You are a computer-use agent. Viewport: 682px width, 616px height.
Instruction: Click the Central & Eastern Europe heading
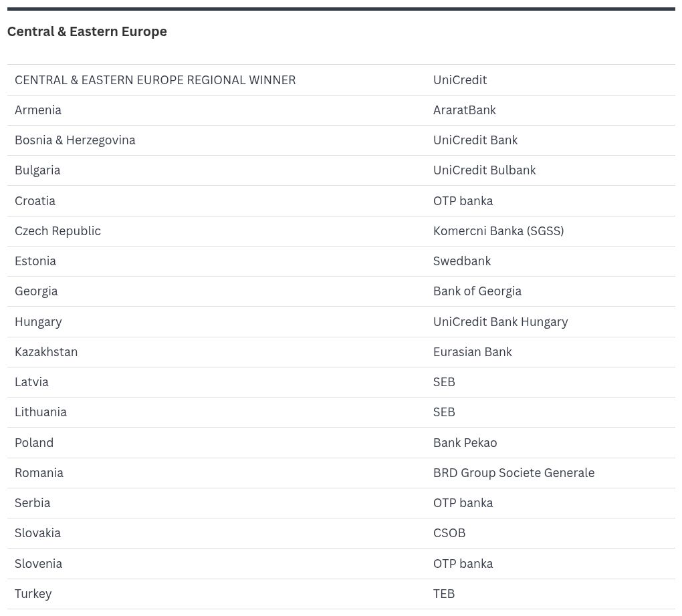tap(87, 31)
